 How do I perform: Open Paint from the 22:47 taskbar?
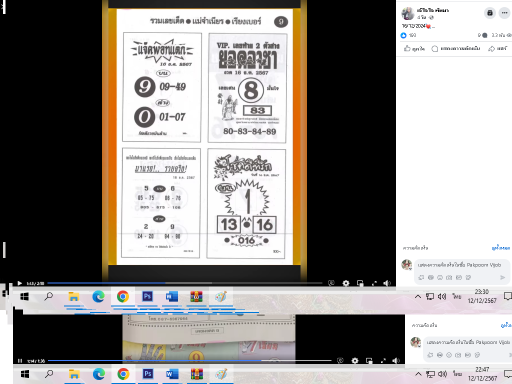click(221, 374)
